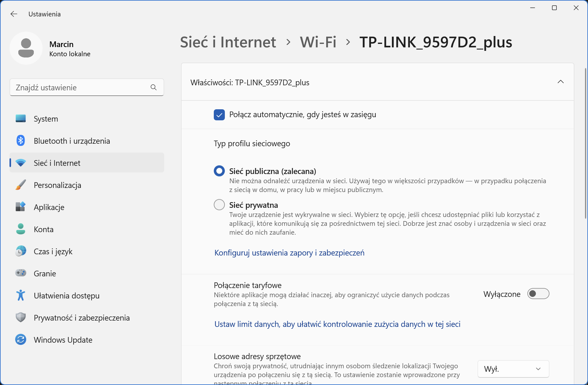Screen dimensions: 588x385
Task: Open Windows Update section
Action: pos(87,340)
